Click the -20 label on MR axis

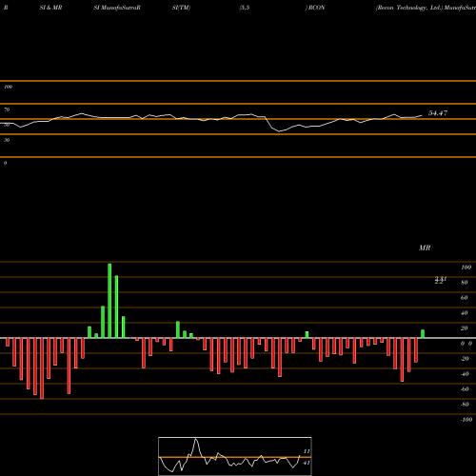465,359
